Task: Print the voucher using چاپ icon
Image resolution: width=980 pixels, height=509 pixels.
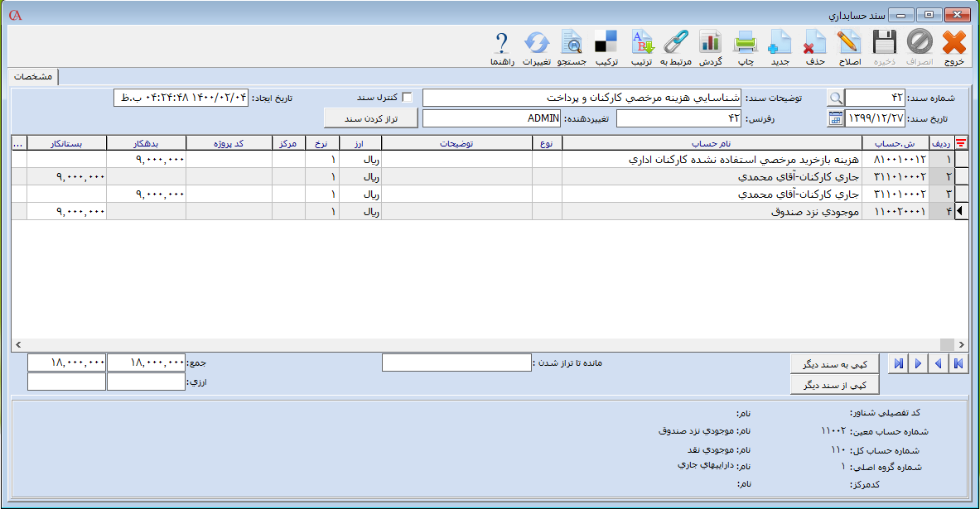Action: [746, 43]
